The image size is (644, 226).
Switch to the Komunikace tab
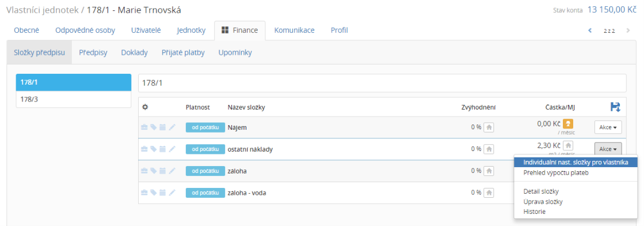tap(294, 31)
